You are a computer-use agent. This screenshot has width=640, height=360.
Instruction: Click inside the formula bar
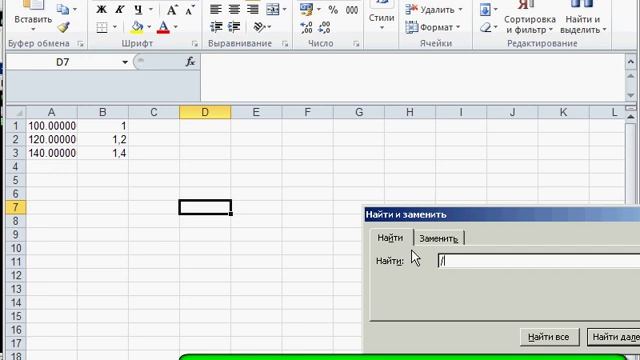412,78
